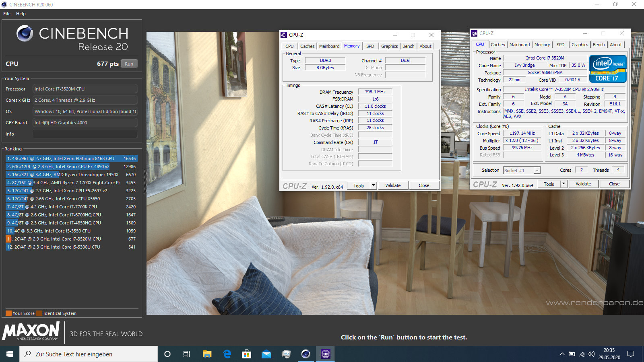Click the Core Speed value 1197.14 MHz
Viewport: 644px width, 362px height.
[x=522, y=134]
